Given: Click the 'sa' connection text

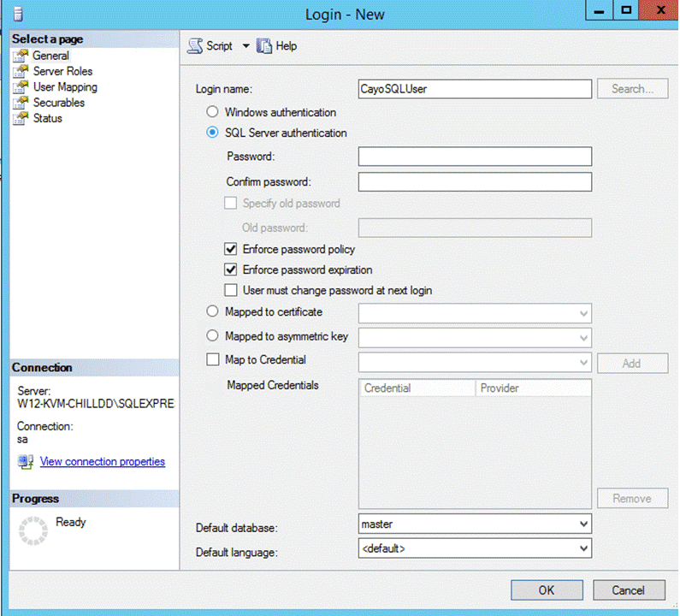Looking at the screenshot, I should 22,440.
